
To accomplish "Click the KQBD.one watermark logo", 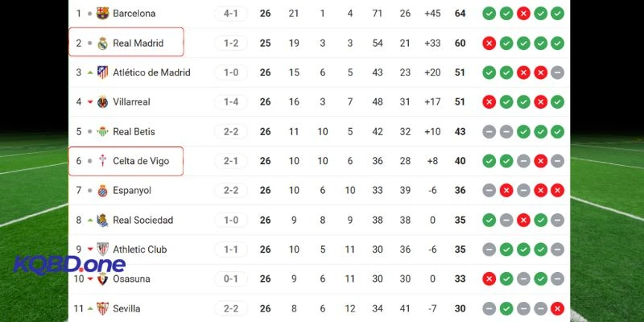I will [68, 263].
